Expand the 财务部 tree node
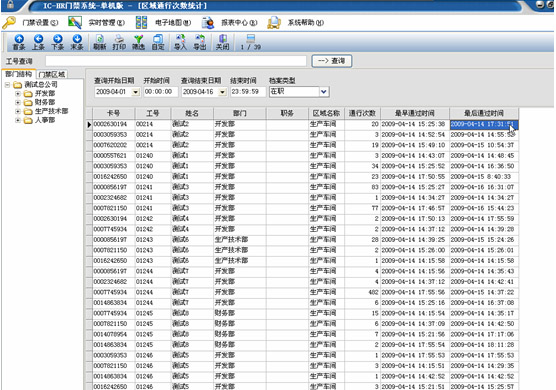 coord(18,102)
